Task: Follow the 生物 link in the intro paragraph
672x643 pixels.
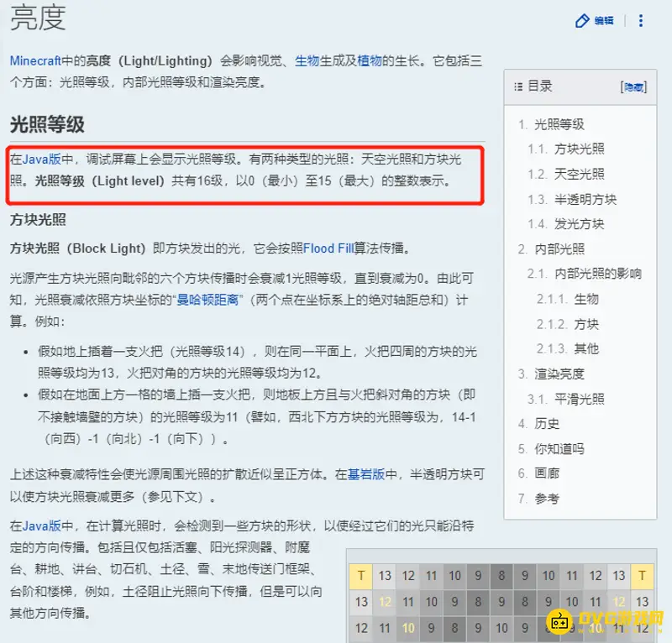Action: pos(307,60)
